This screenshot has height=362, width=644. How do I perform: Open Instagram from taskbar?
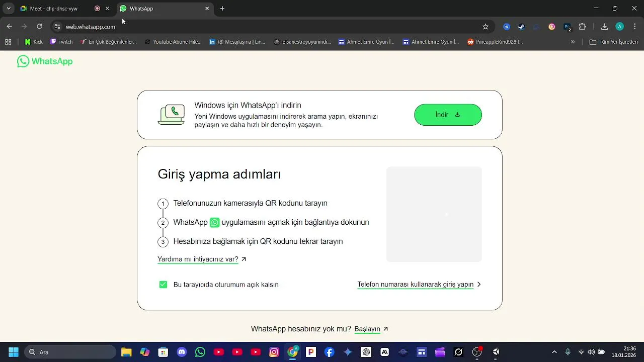coord(274,352)
